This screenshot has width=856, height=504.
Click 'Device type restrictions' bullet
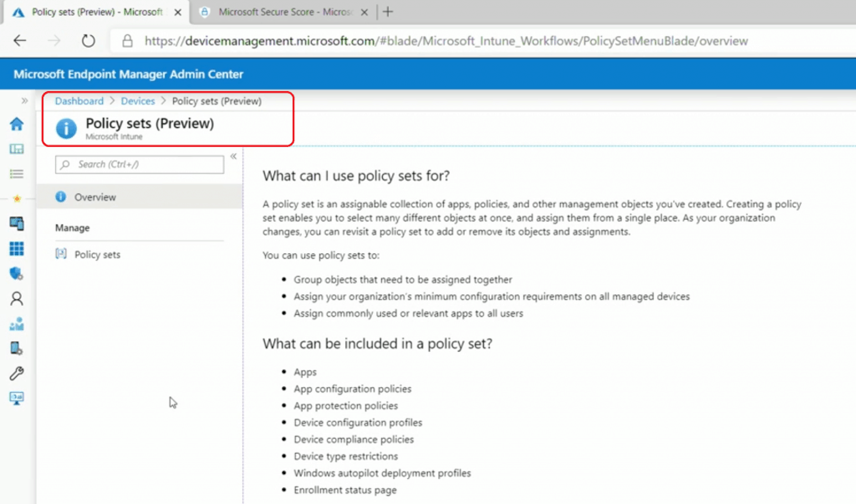(345, 456)
